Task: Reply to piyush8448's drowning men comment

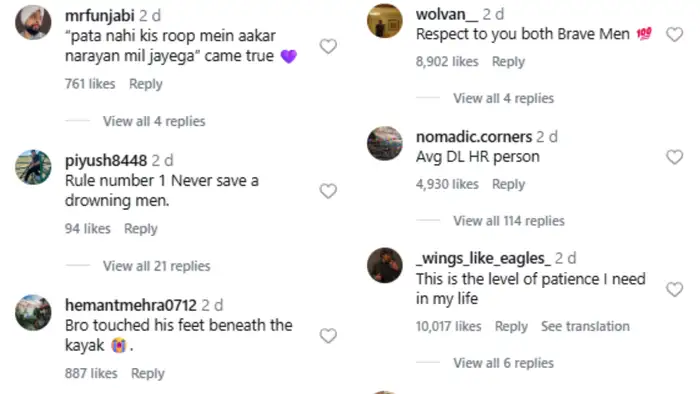Action: pos(141,229)
